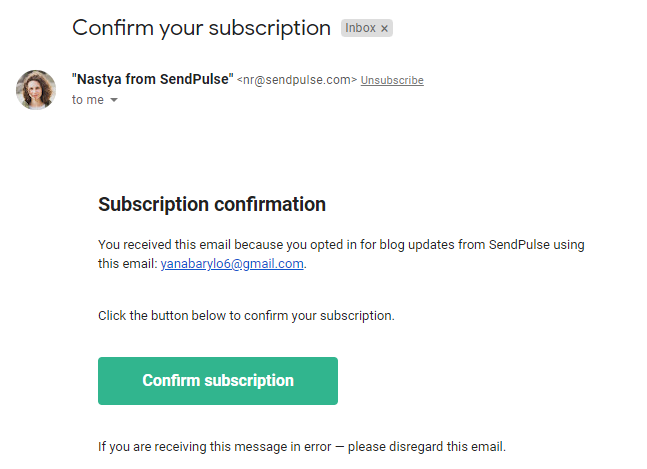Image resolution: width=647 pixels, height=469 pixels.
Task: Click sender name "Nastya from SendPulse"
Action: [152, 80]
